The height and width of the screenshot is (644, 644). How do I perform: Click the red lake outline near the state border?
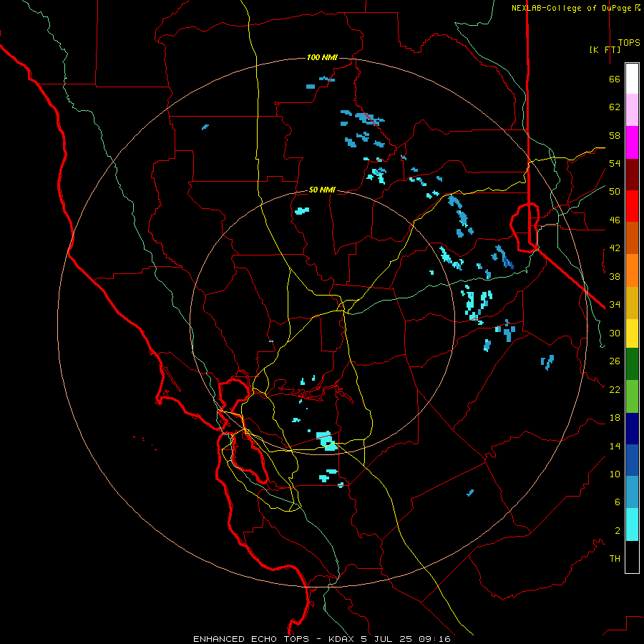tap(525, 227)
